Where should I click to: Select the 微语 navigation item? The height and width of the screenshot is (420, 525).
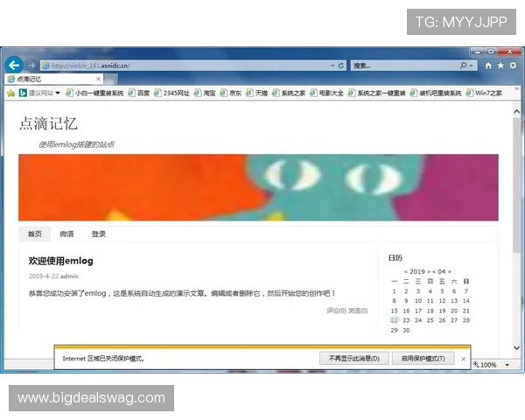point(66,234)
